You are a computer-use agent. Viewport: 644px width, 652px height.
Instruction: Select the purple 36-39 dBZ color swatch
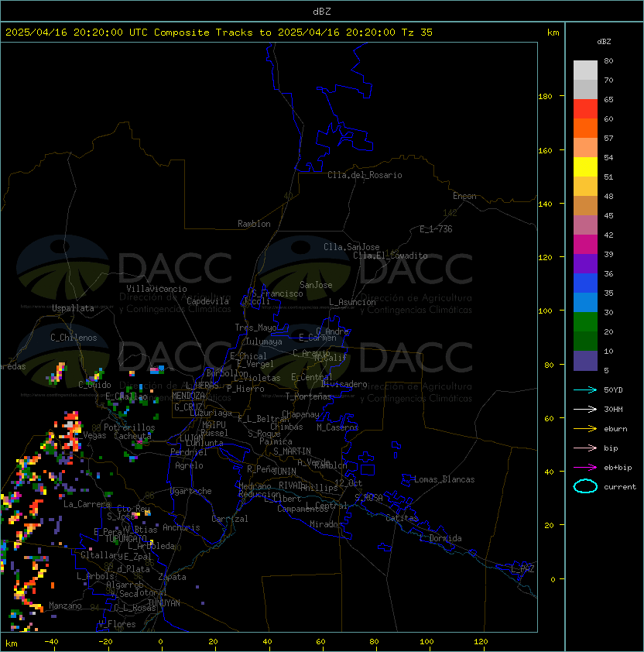point(585,263)
